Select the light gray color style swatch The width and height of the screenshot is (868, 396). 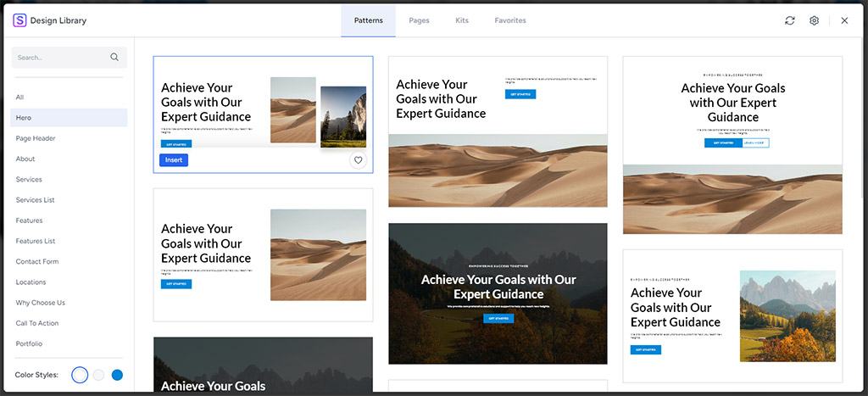pos(98,375)
